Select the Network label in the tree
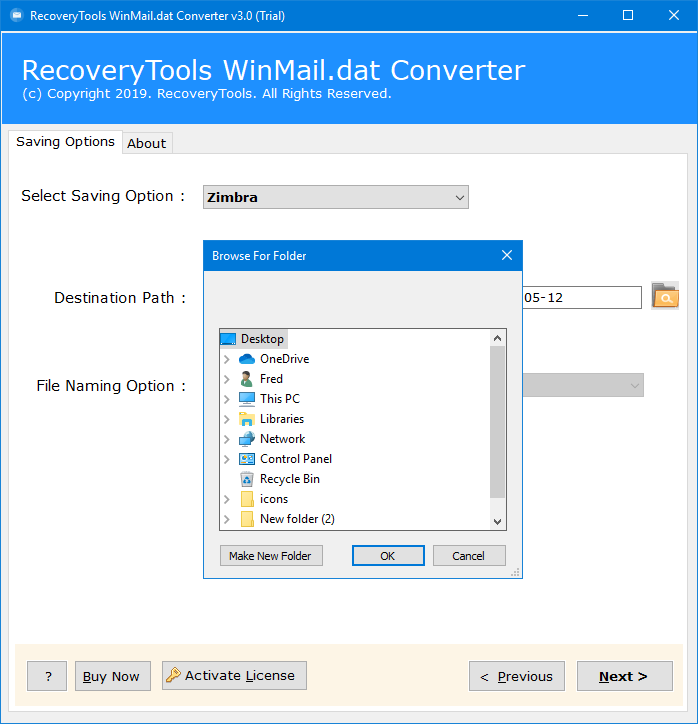 [282, 439]
